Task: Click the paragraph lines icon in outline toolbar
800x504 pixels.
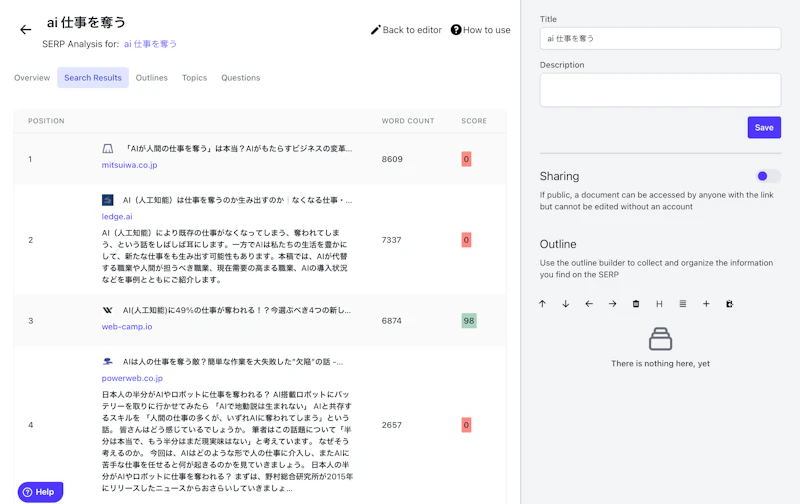Action: (683, 304)
